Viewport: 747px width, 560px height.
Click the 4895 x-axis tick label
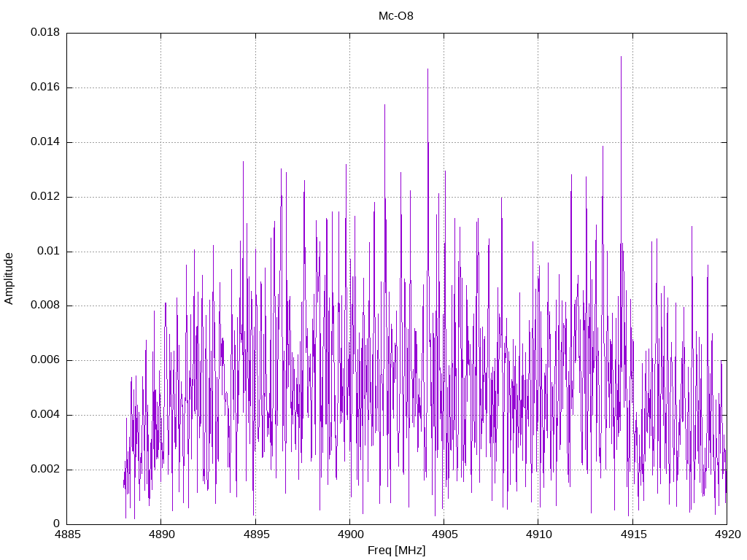[x=256, y=534]
